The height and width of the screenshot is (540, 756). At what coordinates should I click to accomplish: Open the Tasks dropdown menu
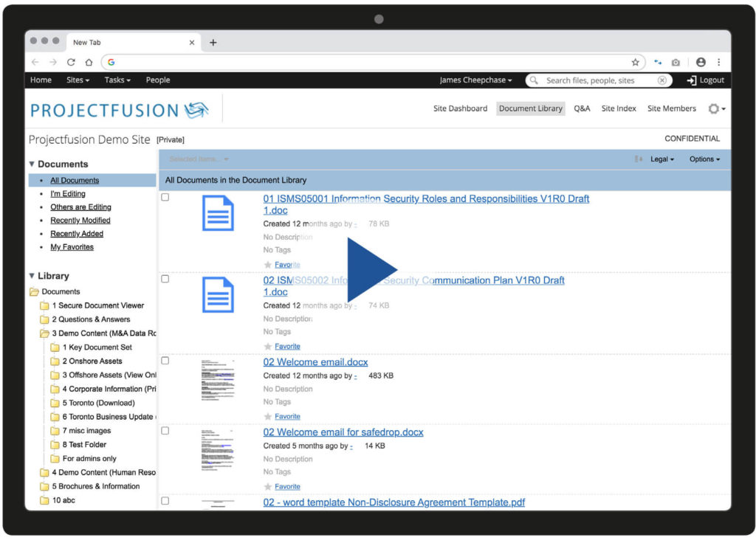(117, 80)
